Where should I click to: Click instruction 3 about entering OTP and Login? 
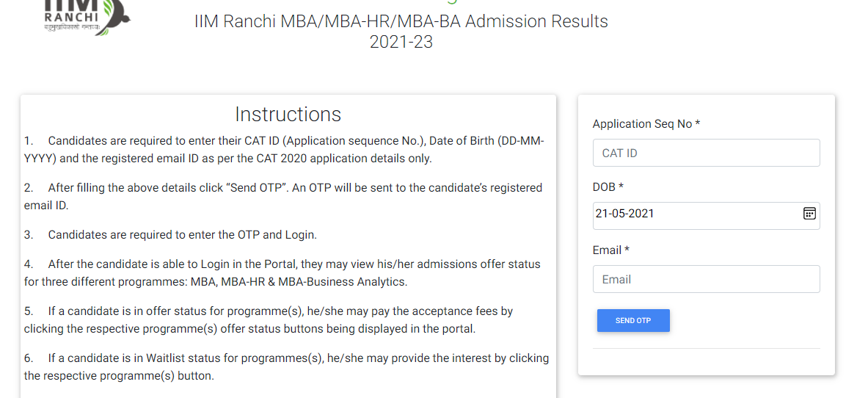click(170, 234)
